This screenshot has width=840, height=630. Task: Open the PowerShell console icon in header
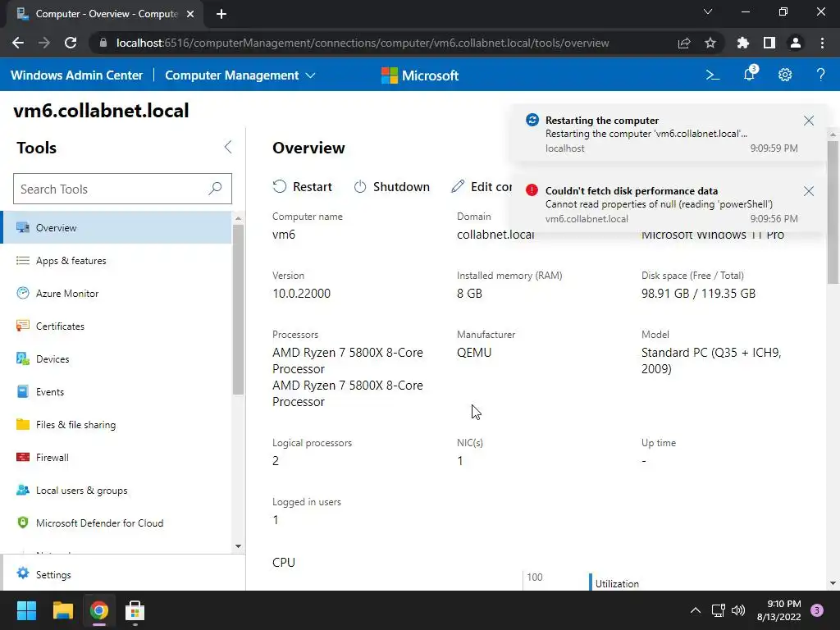713,75
